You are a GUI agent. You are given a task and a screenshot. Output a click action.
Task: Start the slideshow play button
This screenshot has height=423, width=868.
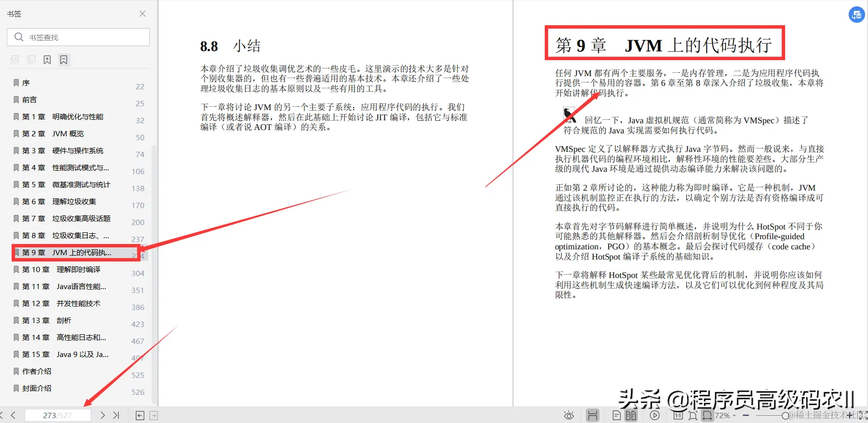pyautogui.click(x=655, y=415)
